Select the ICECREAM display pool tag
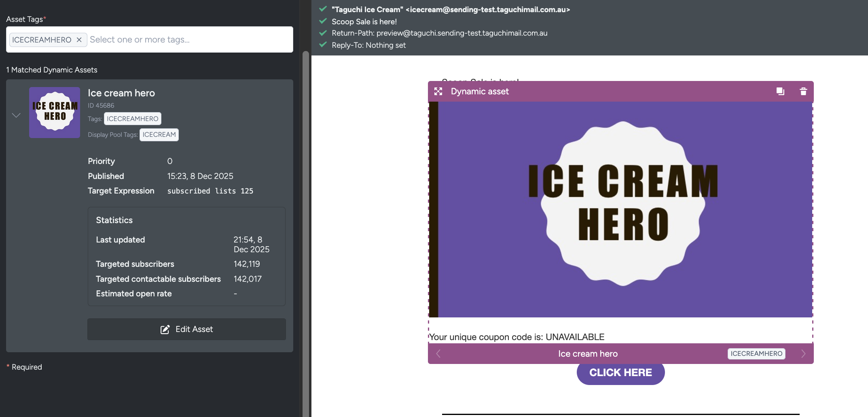The width and height of the screenshot is (868, 417). [159, 135]
